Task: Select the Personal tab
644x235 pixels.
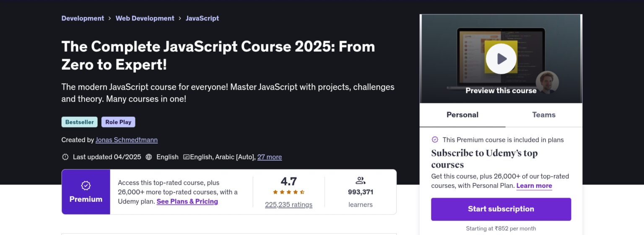Action: (x=462, y=115)
